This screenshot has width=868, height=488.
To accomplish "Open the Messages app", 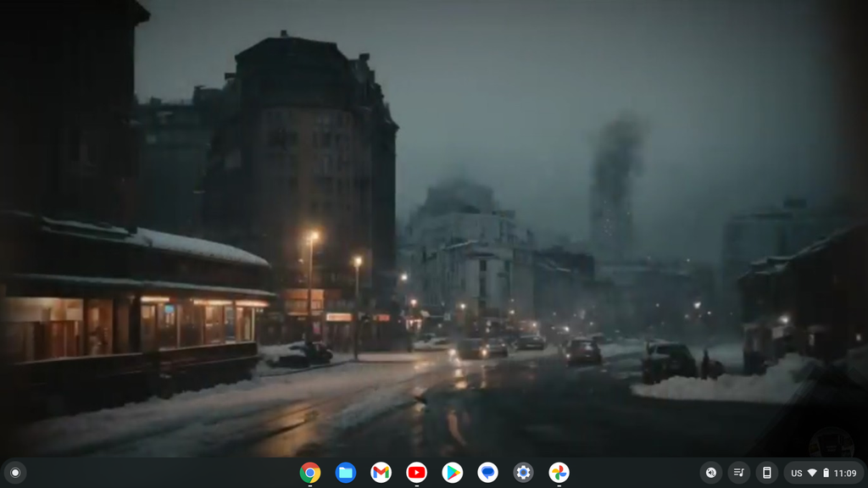I will 487,473.
